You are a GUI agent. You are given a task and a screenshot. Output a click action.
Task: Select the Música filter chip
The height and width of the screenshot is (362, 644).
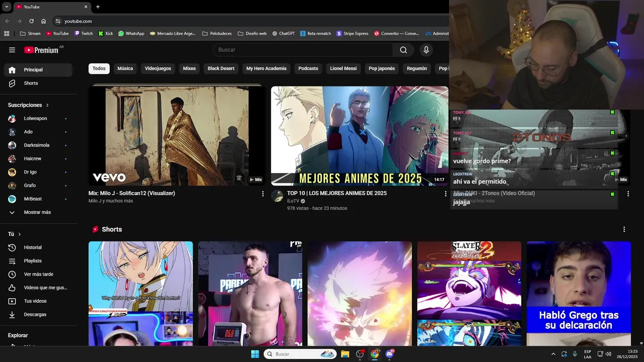(125, 68)
